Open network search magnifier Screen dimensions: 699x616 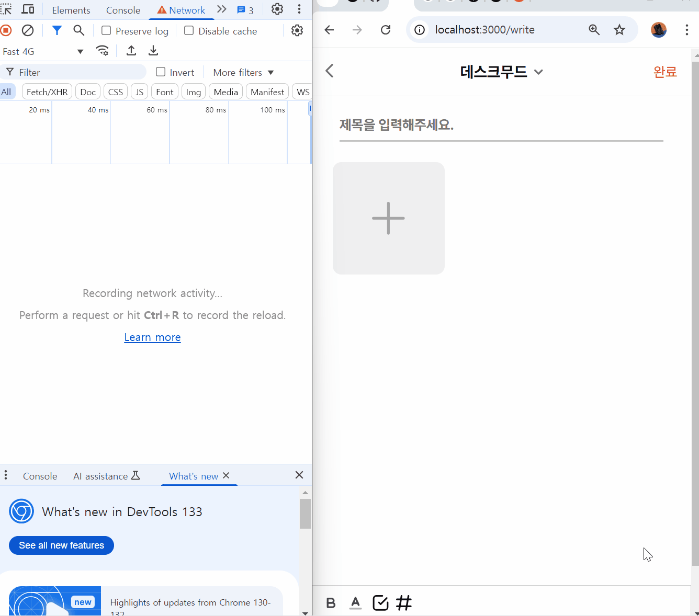tap(79, 30)
